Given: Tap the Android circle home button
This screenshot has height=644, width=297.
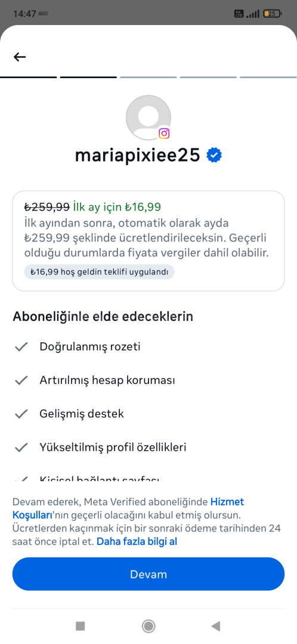Looking at the screenshot, I should (x=148, y=626).
